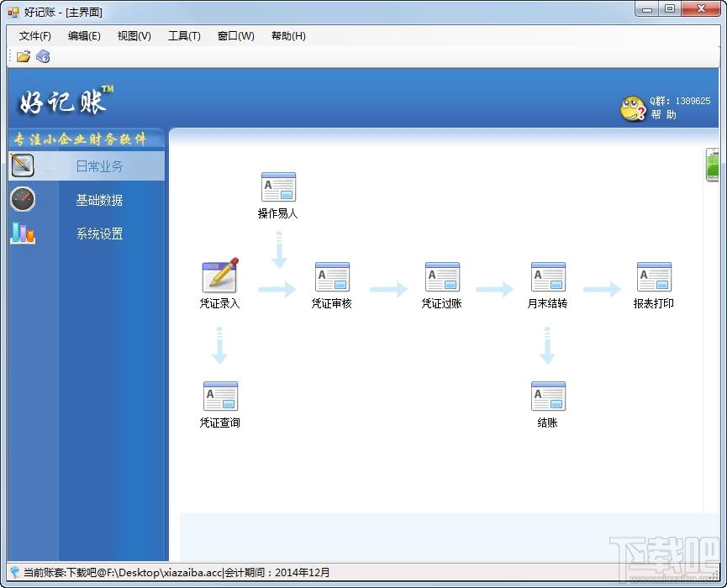Click the 月末结转 label
Screen dimensions: 727x588
coord(547,303)
